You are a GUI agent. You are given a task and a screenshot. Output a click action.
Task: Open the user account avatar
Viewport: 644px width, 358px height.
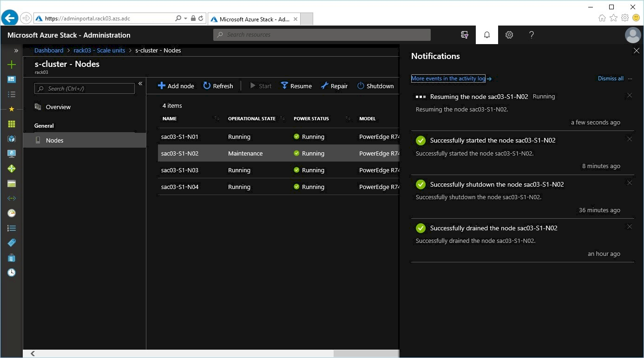click(x=633, y=35)
